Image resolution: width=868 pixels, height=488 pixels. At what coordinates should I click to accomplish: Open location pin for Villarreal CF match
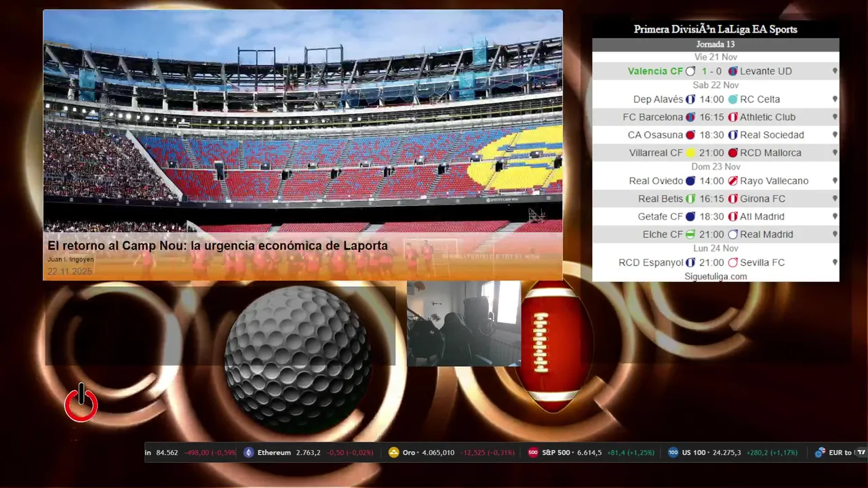click(835, 153)
